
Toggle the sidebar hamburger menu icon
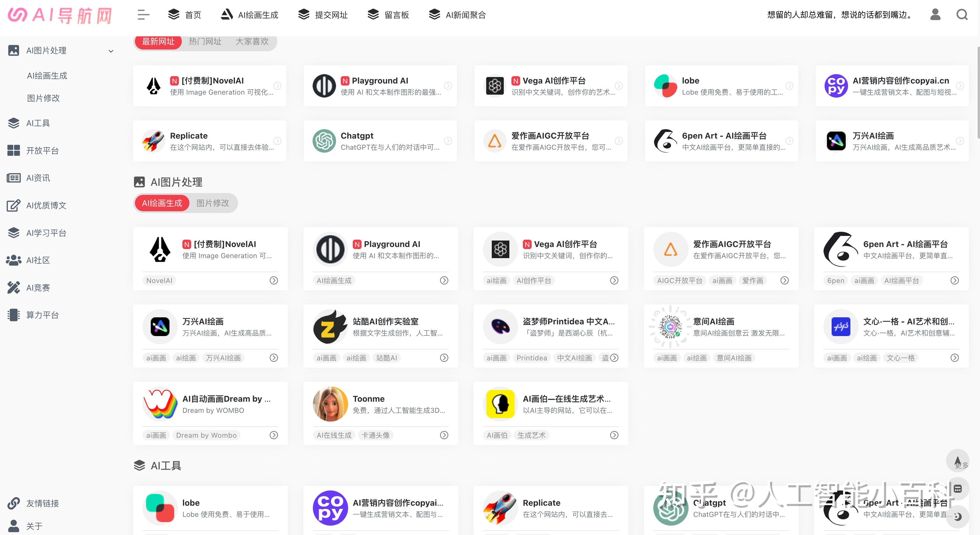click(143, 15)
